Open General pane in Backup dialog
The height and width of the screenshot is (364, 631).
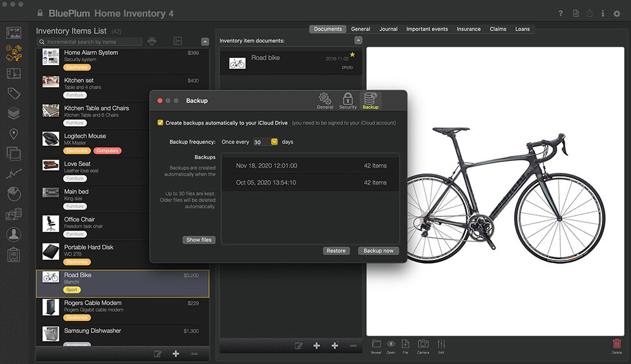click(325, 101)
